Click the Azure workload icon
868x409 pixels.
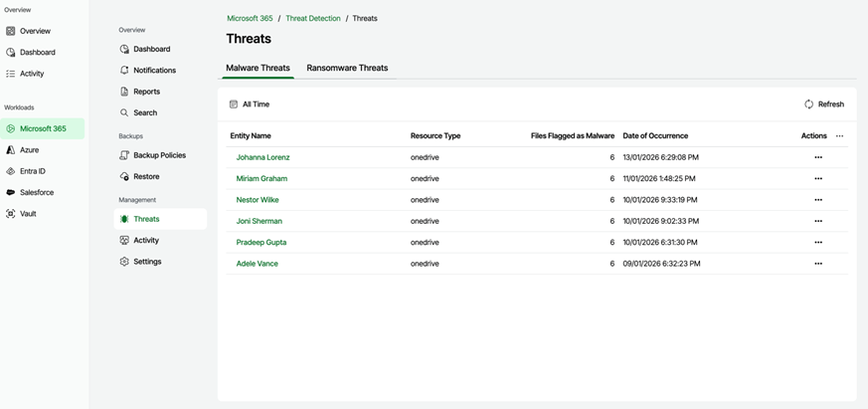[x=10, y=150]
